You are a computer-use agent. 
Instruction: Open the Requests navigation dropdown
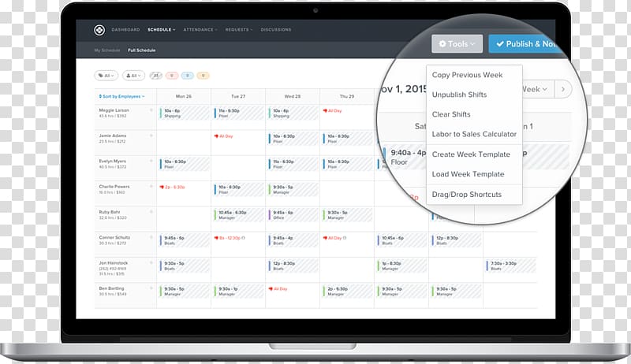click(239, 30)
